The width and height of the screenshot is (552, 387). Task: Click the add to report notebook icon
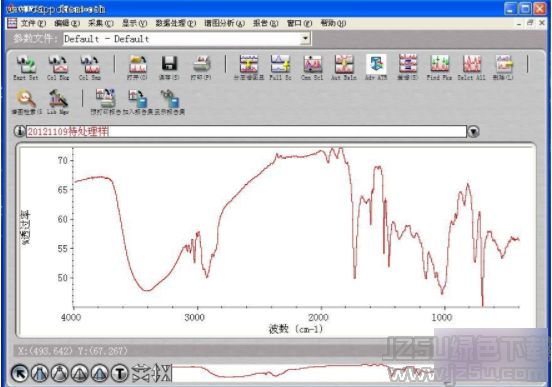point(138,102)
